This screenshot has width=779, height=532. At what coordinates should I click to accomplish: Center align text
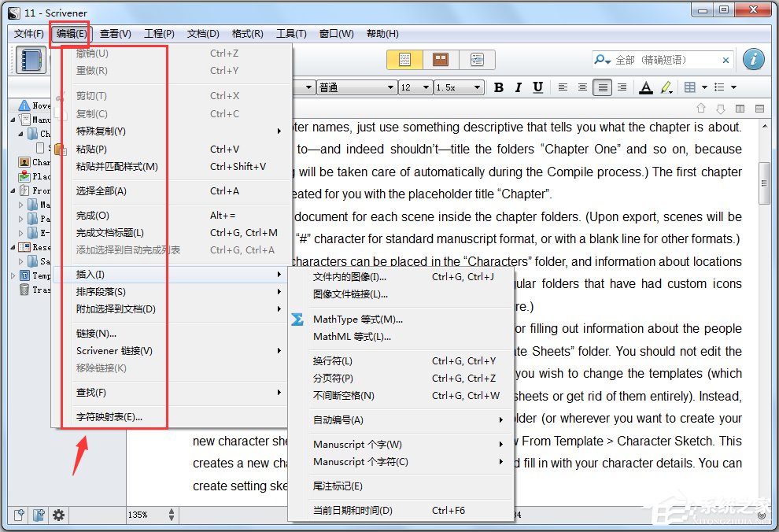582,87
